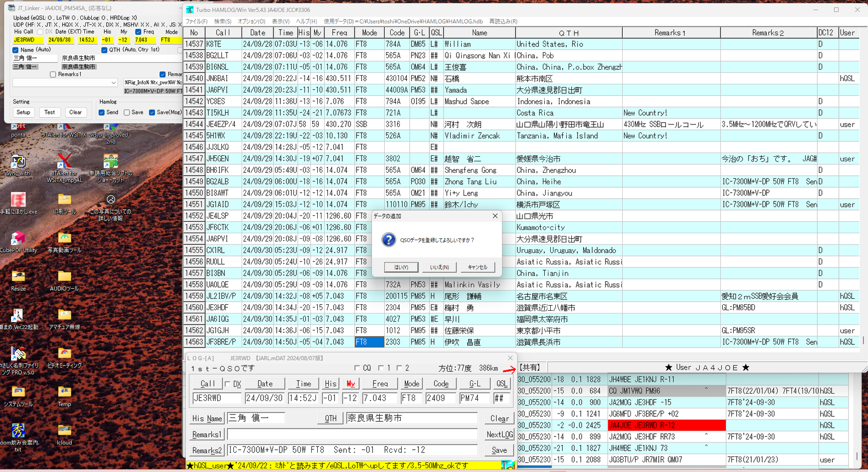
Task: Open the 写真動画ツール folder
Action: (x=64, y=242)
